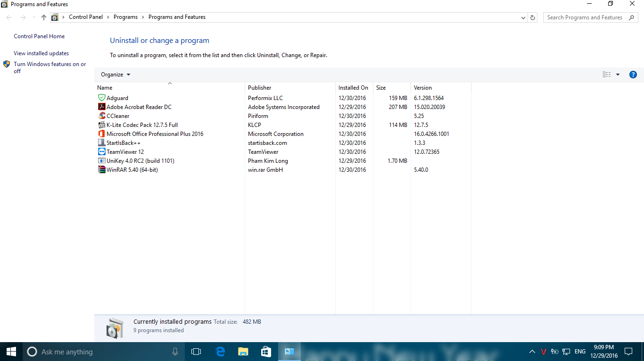Click the KLCP publisher cell
The height and width of the screenshot is (361, 644).
[x=254, y=125]
